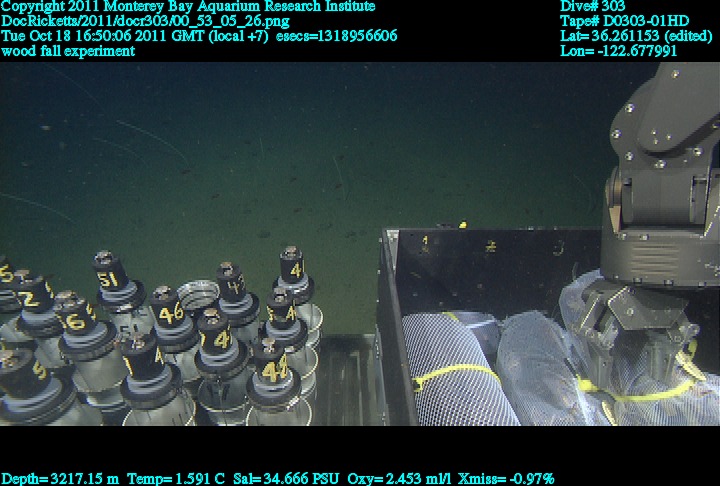Select the 'Lat=36.261153 (edited)' readout

[x=636, y=36]
